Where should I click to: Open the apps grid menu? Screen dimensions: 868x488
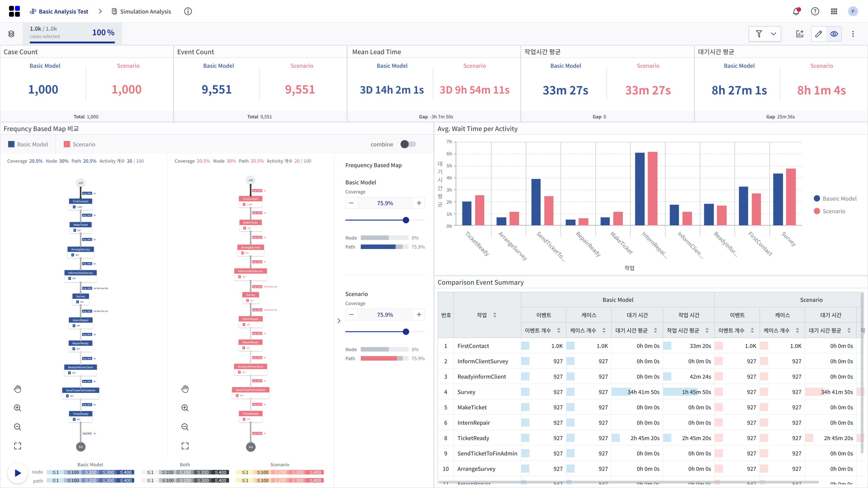(834, 11)
